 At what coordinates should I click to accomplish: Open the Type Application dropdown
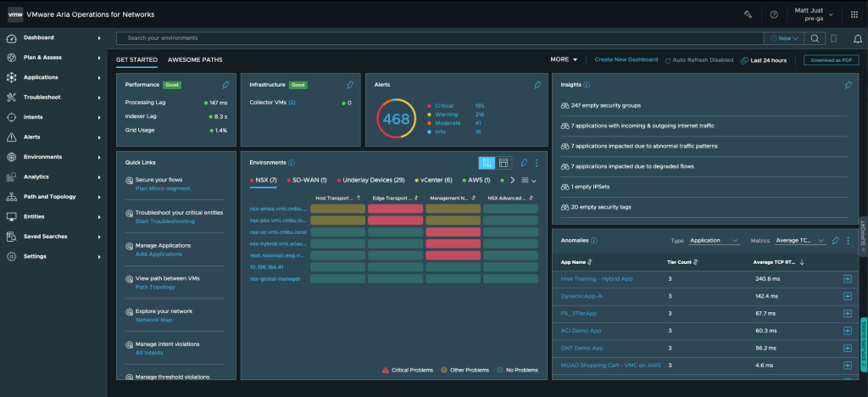(x=715, y=241)
